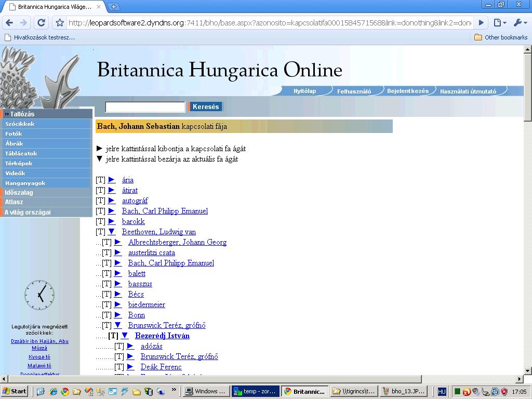
Task: Click the Show Desktop quick launch icon
Action: (41, 392)
